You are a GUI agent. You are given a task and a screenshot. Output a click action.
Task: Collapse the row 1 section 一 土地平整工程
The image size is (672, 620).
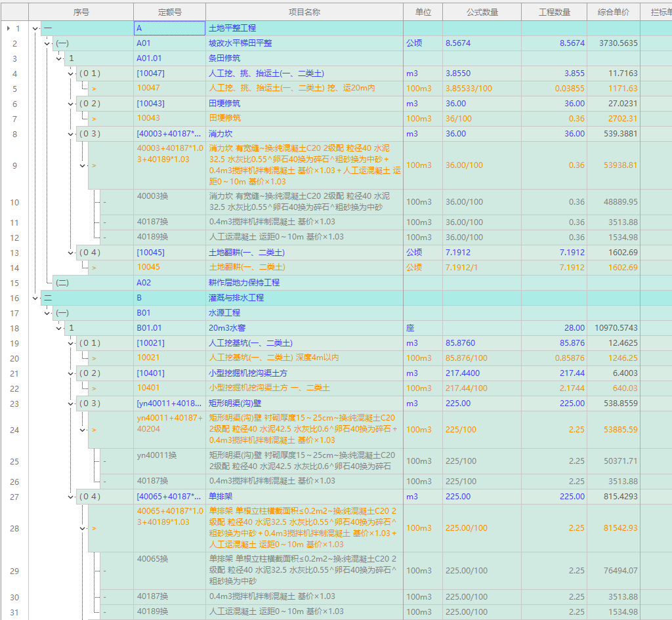pyautogui.click(x=35, y=29)
